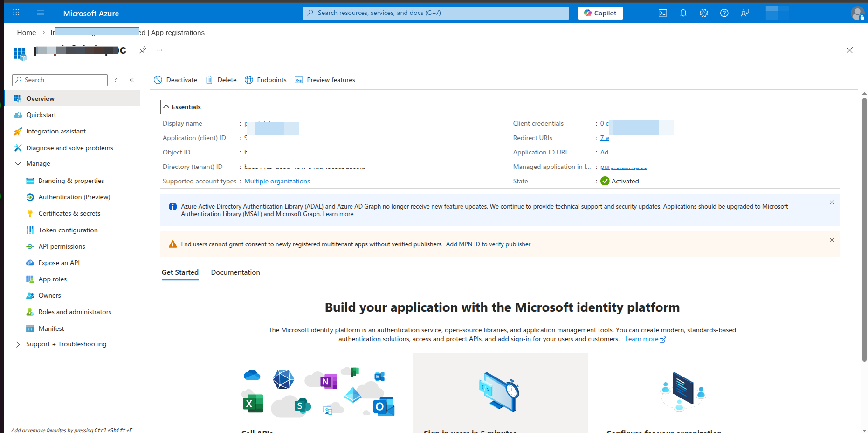Click the Sign in users card illustration
The height and width of the screenshot is (433, 868).
[x=499, y=391]
